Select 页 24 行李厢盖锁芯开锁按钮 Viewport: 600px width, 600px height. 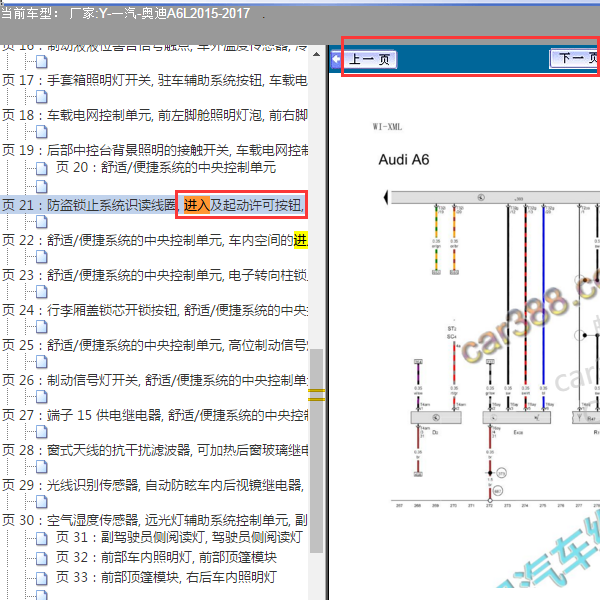click(155, 310)
